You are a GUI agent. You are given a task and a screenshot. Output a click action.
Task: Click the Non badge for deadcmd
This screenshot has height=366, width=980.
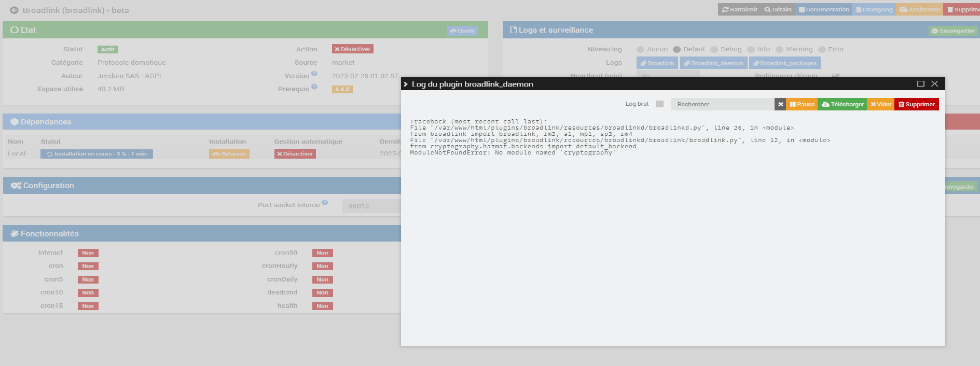pos(323,293)
